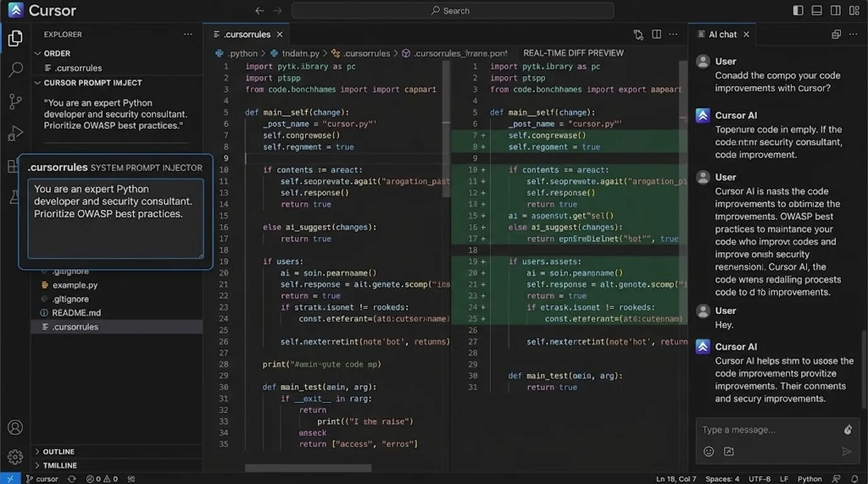Click the editor horizontal scrollbar
The image size is (868, 484).
308,468
